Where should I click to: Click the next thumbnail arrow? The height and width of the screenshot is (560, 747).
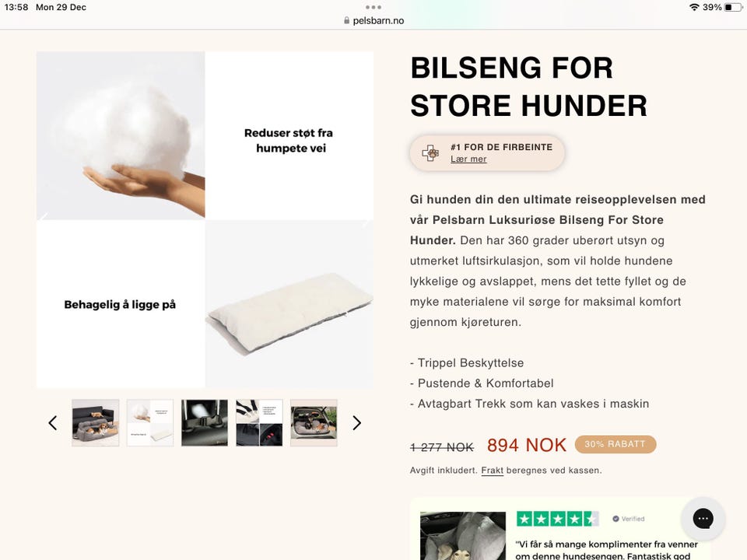[x=357, y=423]
